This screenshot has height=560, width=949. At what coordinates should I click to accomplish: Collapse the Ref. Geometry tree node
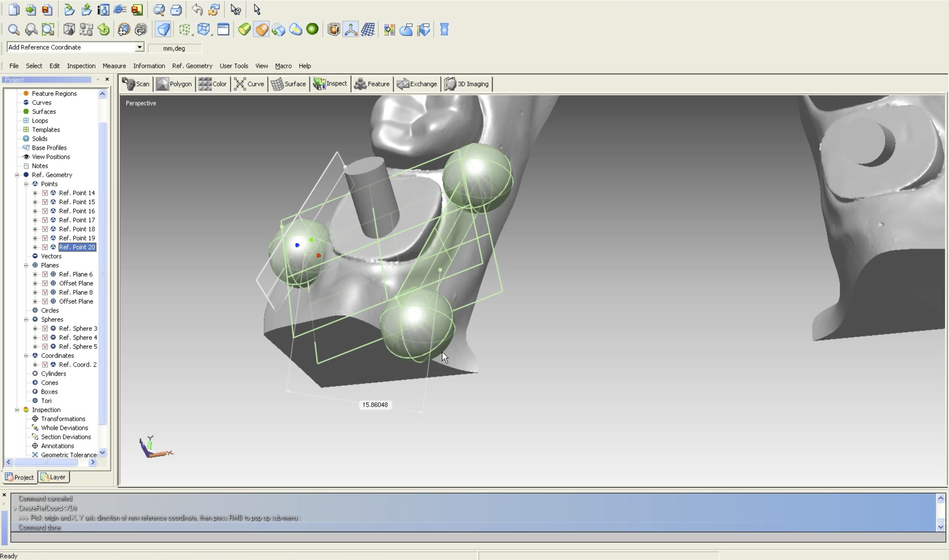(x=17, y=175)
